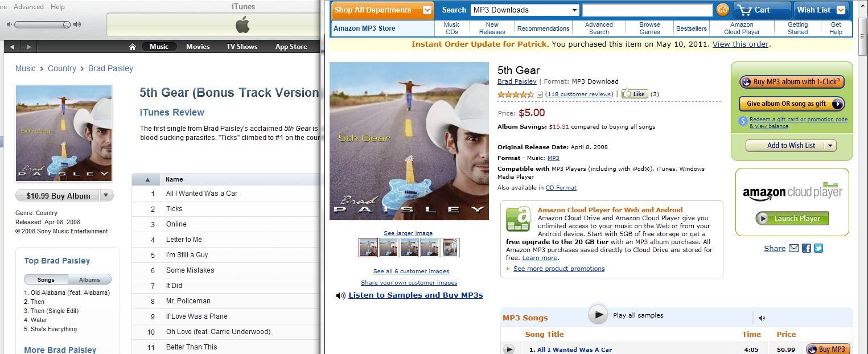The width and height of the screenshot is (868, 354).
Task: Click iTunes Store back arrow
Action: pyautogui.click(x=12, y=47)
